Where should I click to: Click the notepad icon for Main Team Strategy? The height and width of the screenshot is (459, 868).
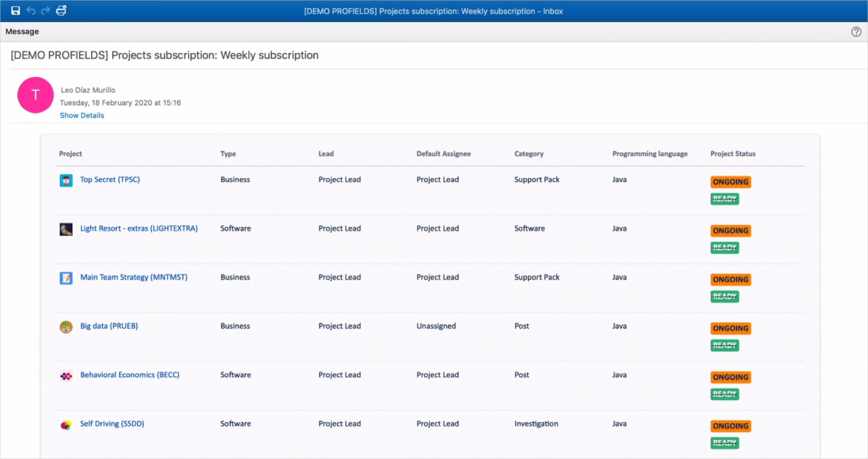66,278
